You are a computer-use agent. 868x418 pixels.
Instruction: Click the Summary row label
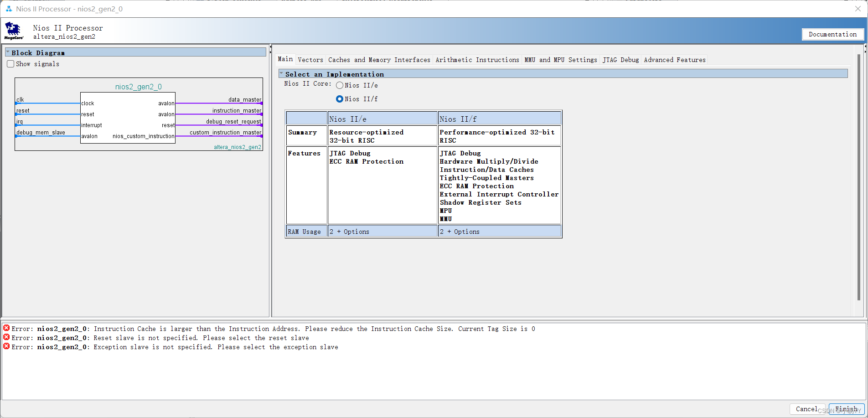302,132
